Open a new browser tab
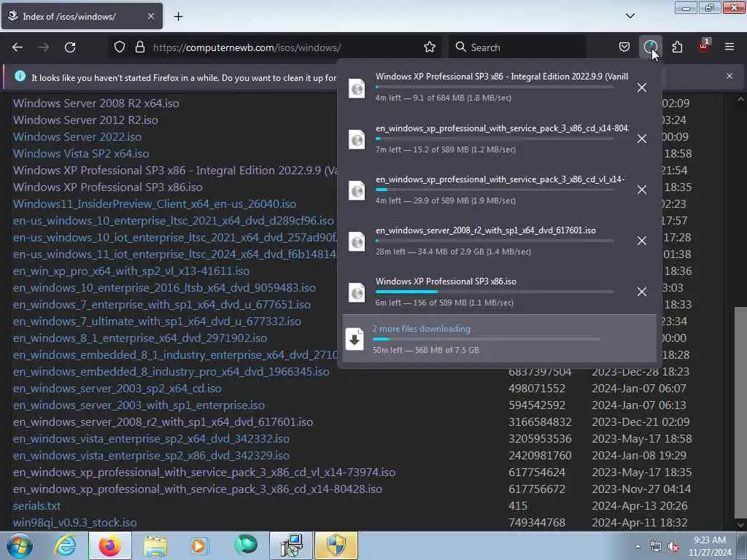 [178, 17]
